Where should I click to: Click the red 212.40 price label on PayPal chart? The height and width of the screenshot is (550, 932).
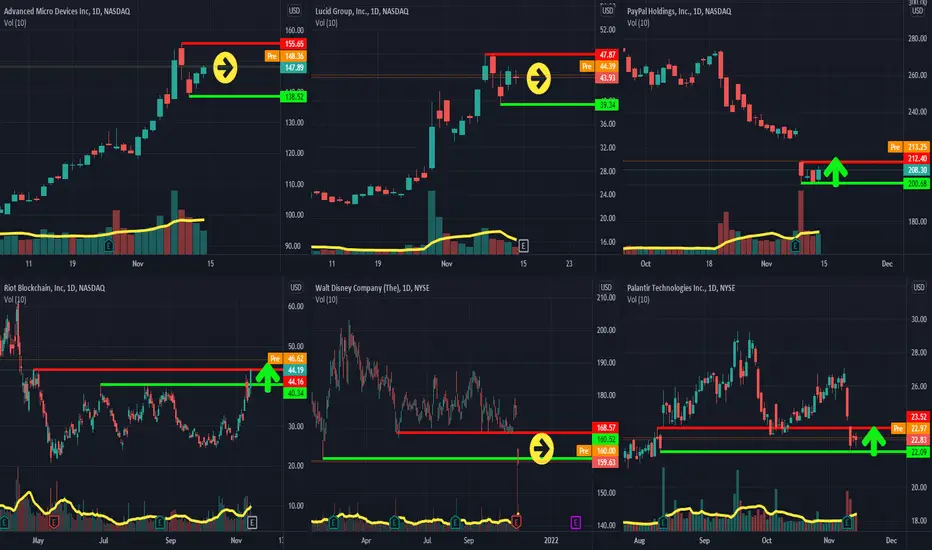point(917,159)
